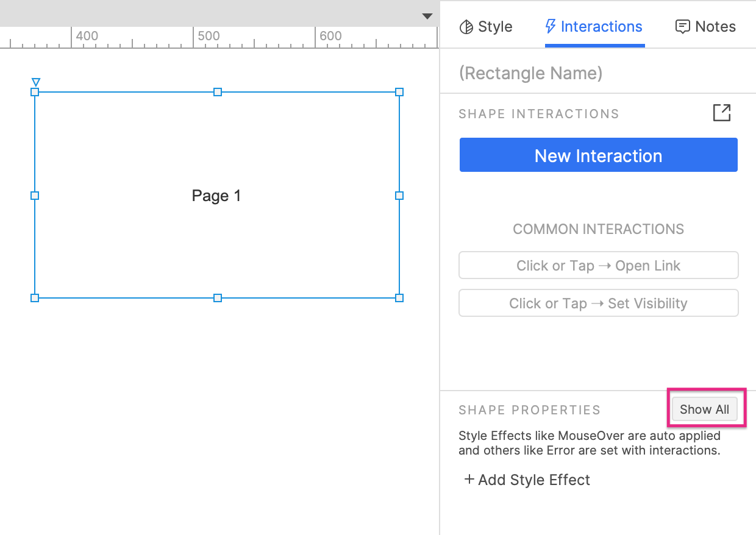This screenshot has width=756, height=535.
Task: Open the dark dropdown triangle above the canvas
Action: tap(427, 16)
